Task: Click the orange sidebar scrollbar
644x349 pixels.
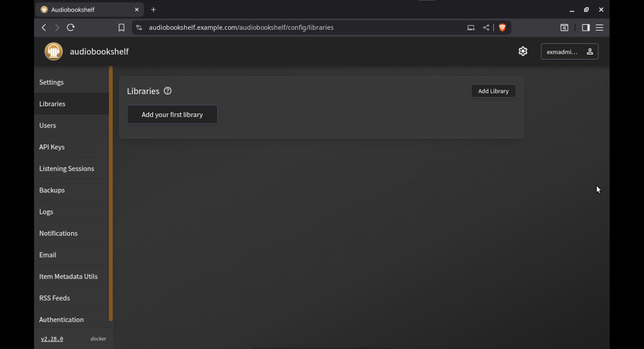Action: [x=111, y=193]
